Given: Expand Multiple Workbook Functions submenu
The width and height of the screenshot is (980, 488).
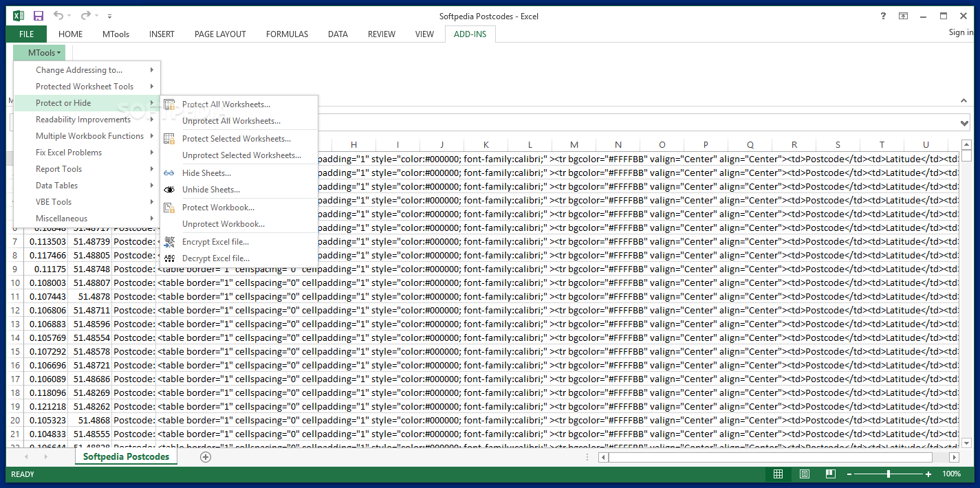Looking at the screenshot, I should click(x=87, y=136).
